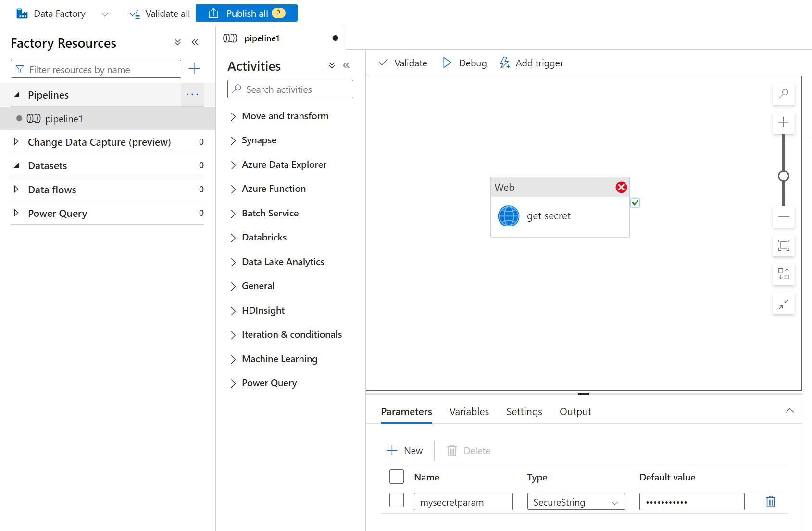The image size is (812, 531).
Task: Click the zoom out minus icon on canvas
Action: [784, 217]
